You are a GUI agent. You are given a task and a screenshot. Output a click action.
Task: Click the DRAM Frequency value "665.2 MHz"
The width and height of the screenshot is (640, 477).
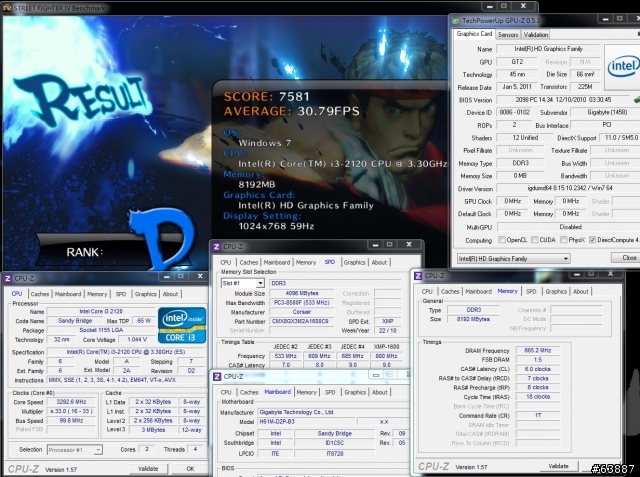tap(538, 350)
